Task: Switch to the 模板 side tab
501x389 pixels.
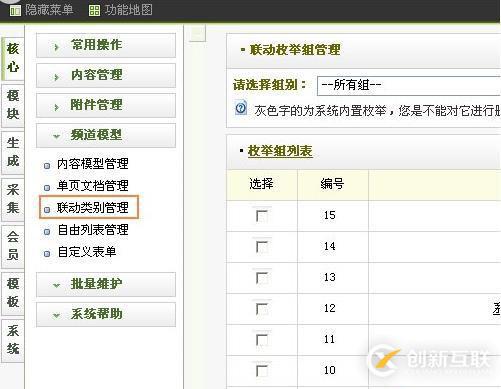Action: (x=13, y=293)
